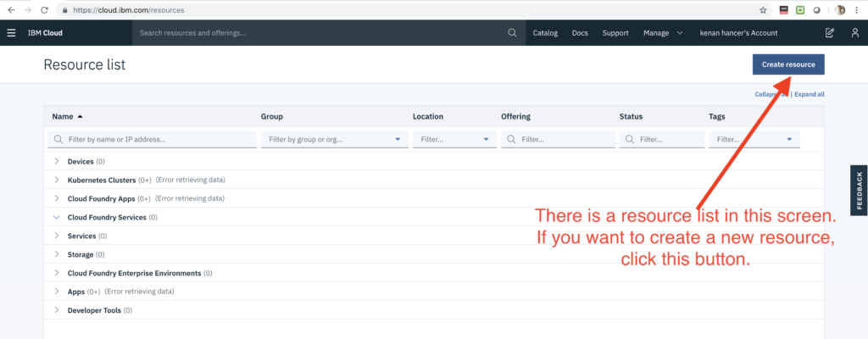Click the Tags column header
Screen dimensions: 868x339
[x=717, y=117]
